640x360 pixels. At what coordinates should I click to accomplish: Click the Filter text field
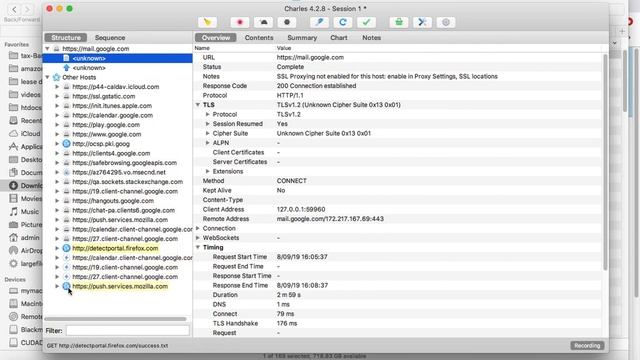click(x=128, y=331)
